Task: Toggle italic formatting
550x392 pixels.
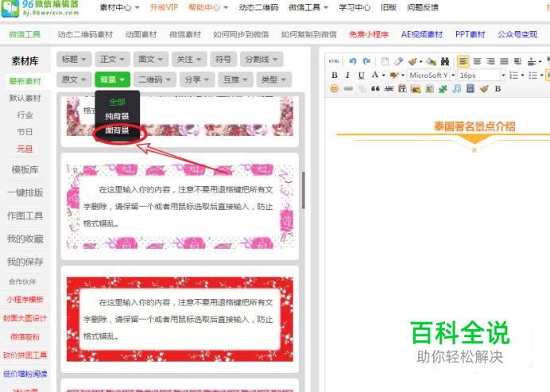Action: coord(347,75)
